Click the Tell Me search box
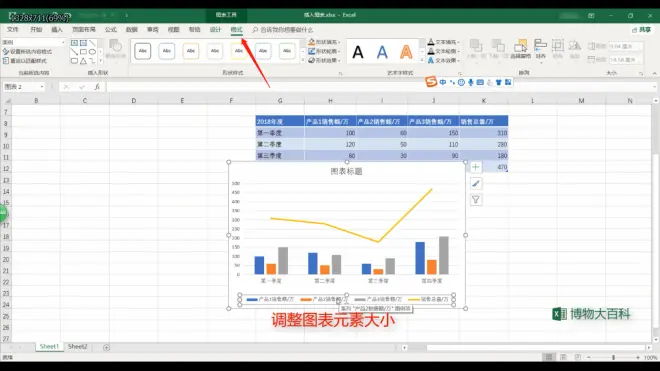This screenshot has width=660, height=371. (x=282, y=30)
